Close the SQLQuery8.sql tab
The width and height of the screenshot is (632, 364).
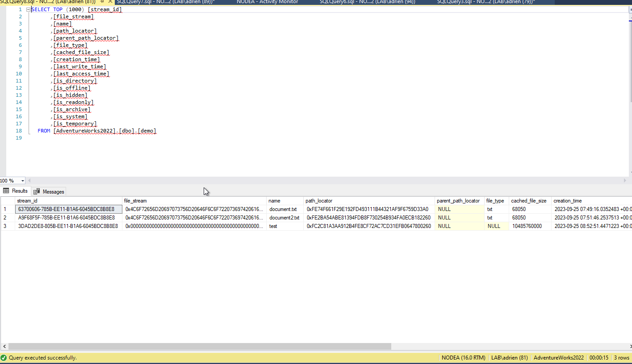click(110, 2)
